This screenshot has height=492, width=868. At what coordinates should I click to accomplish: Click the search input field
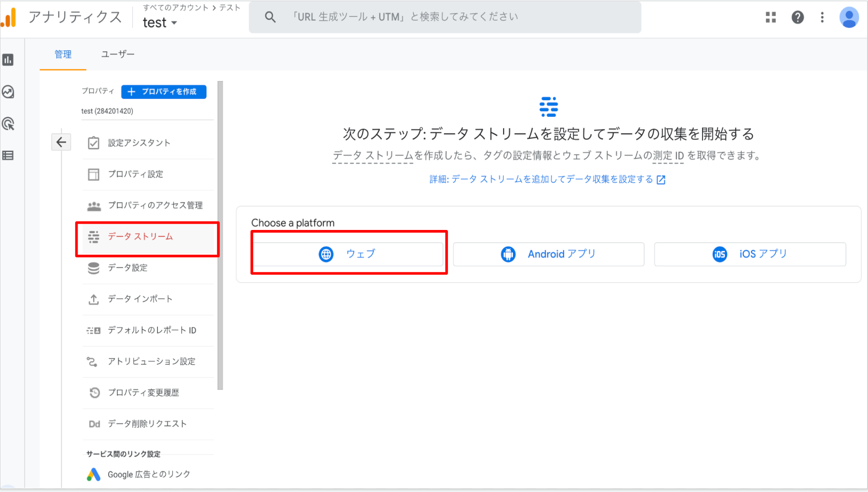coord(446,17)
